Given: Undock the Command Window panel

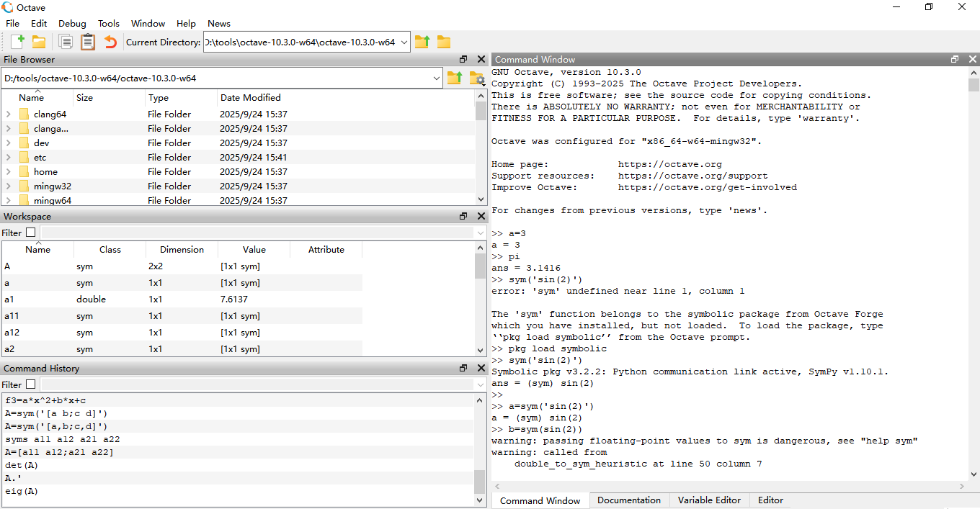Looking at the screenshot, I should coord(955,60).
